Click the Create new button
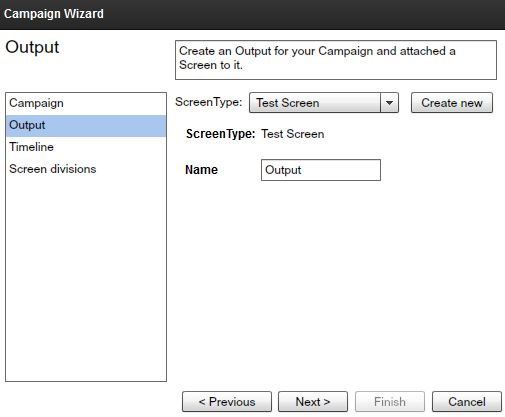 (452, 103)
